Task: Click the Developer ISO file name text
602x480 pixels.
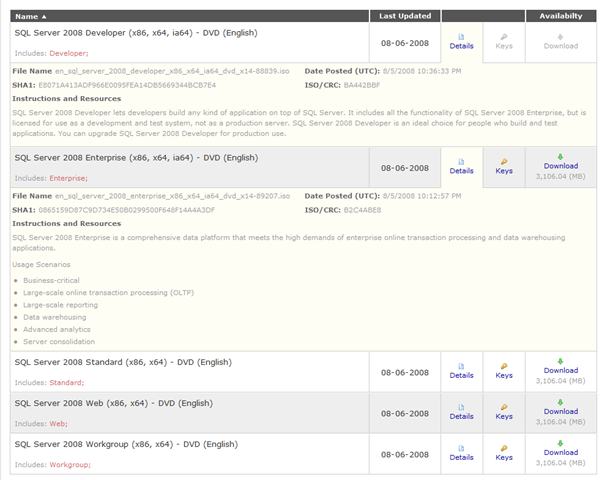Action: [172, 71]
